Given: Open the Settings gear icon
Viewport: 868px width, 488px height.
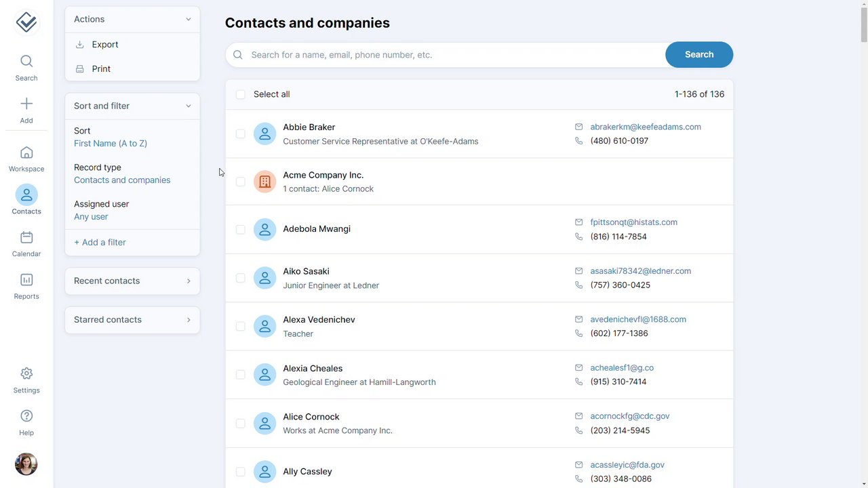Looking at the screenshot, I should [x=26, y=374].
